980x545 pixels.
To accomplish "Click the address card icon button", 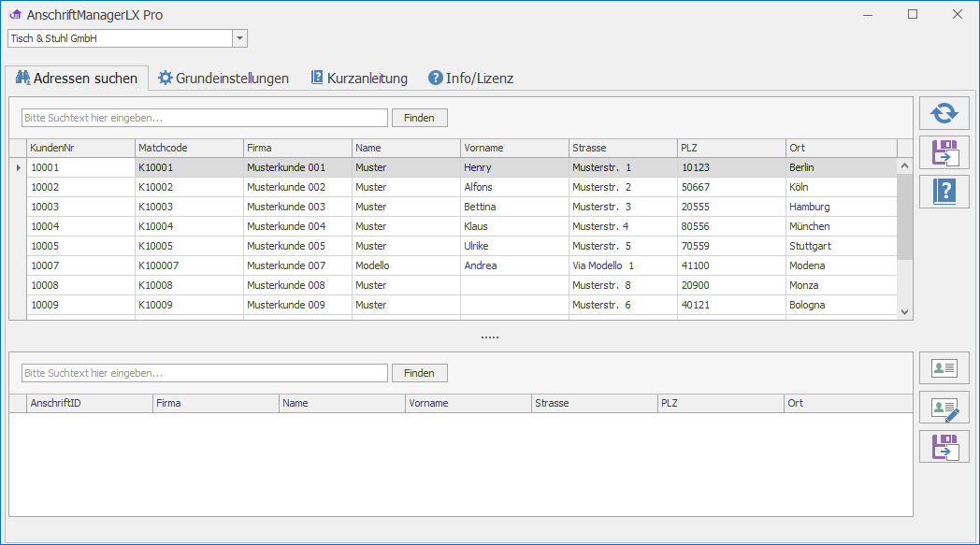I will (944, 368).
